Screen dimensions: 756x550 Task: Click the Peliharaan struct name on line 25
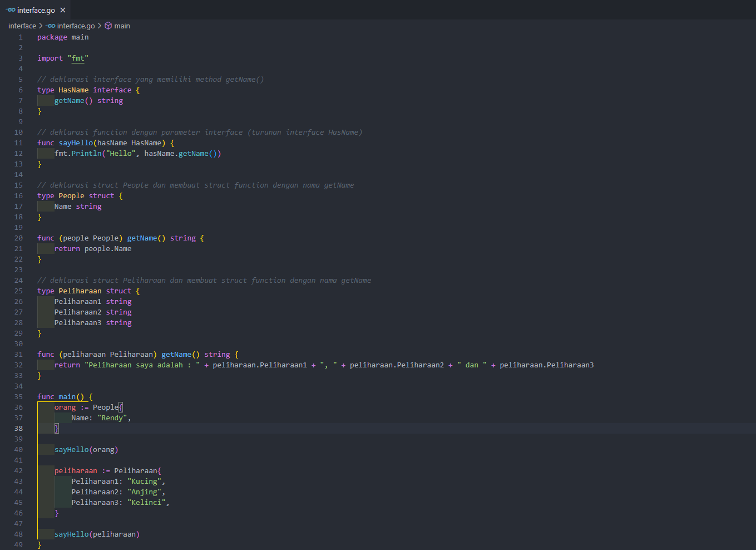(80, 291)
